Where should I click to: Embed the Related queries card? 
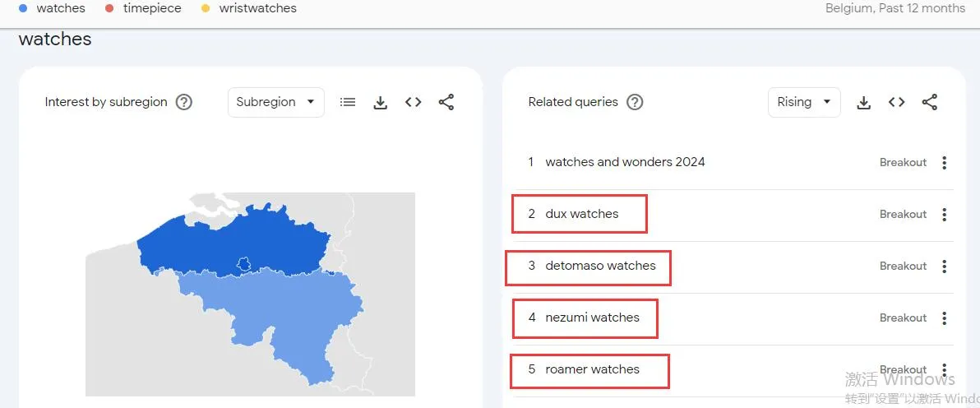(897, 102)
